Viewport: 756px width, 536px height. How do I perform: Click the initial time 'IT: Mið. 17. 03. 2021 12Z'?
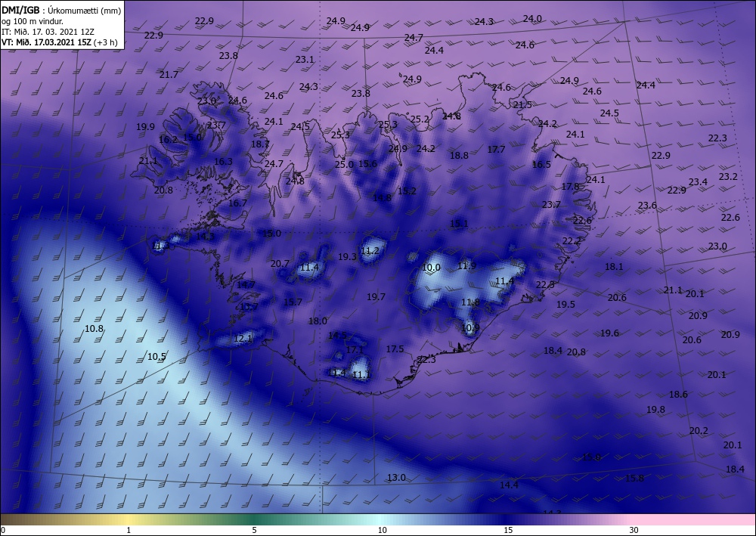[48, 32]
